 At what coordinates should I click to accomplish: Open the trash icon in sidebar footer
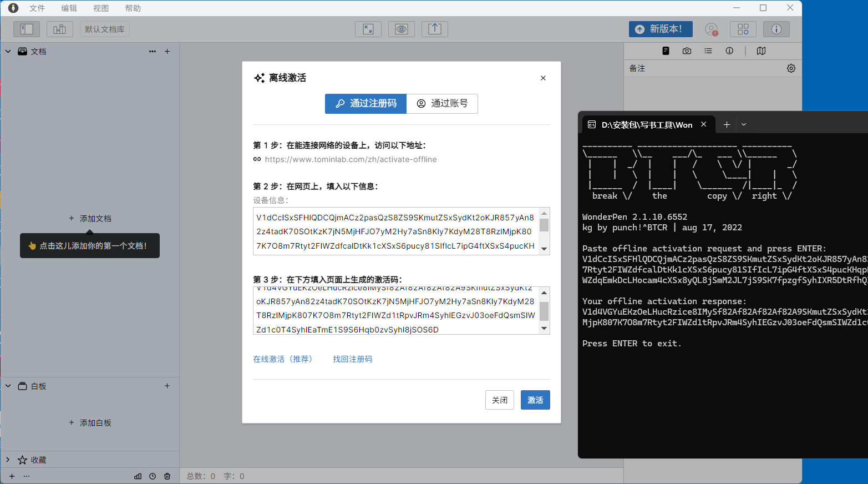pos(167,476)
